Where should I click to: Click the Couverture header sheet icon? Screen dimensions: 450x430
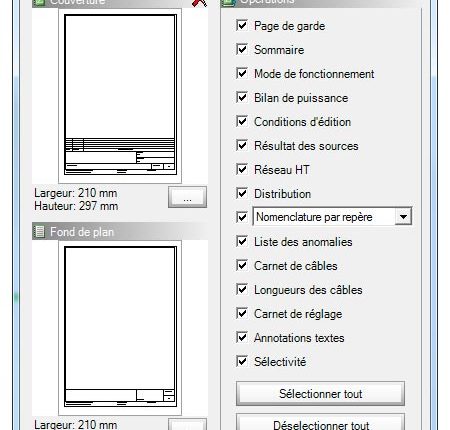[x=39, y=2]
